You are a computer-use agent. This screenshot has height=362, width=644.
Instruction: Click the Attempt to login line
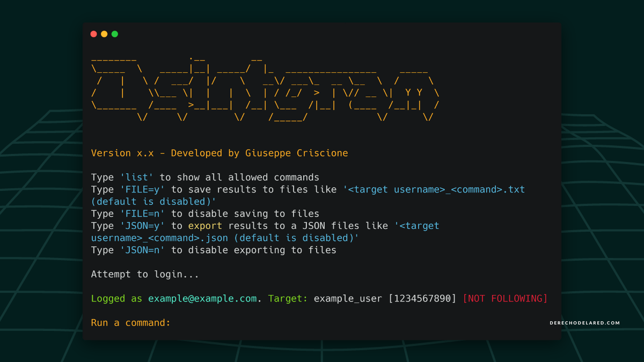coord(145,275)
